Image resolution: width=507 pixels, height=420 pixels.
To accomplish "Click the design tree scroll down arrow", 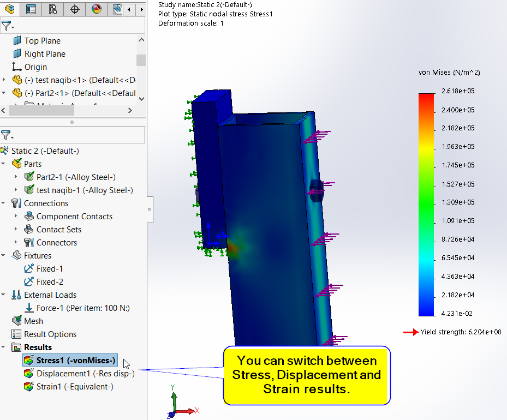I will coord(141,99).
